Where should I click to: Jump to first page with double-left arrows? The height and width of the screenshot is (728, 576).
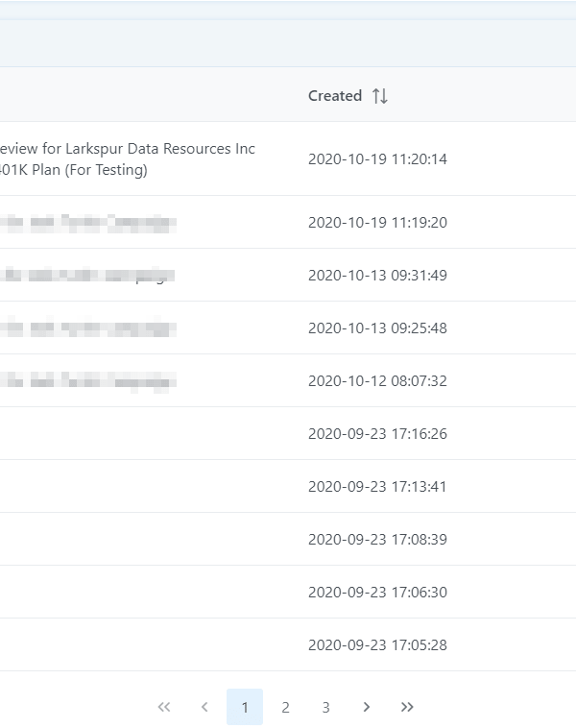[x=164, y=707]
